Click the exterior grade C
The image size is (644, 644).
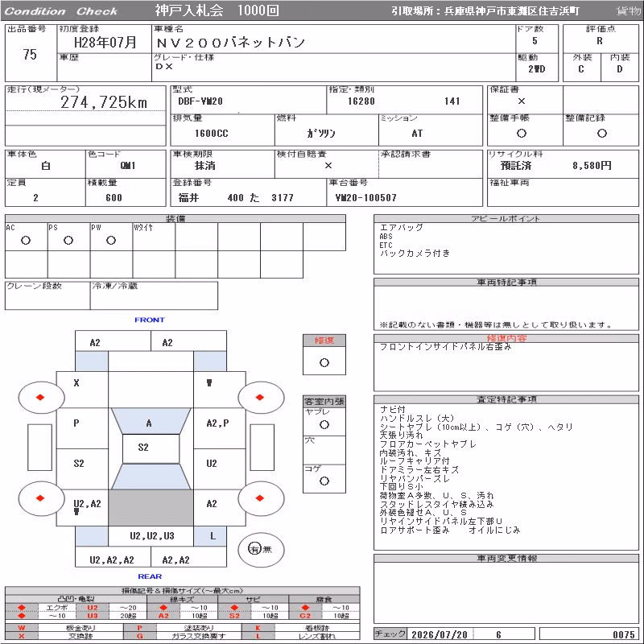click(580, 69)
